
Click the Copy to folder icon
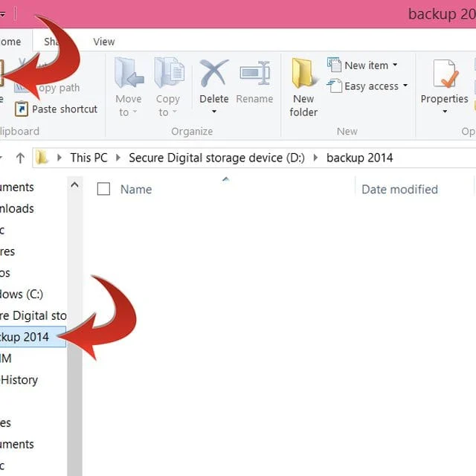(169, 73)
